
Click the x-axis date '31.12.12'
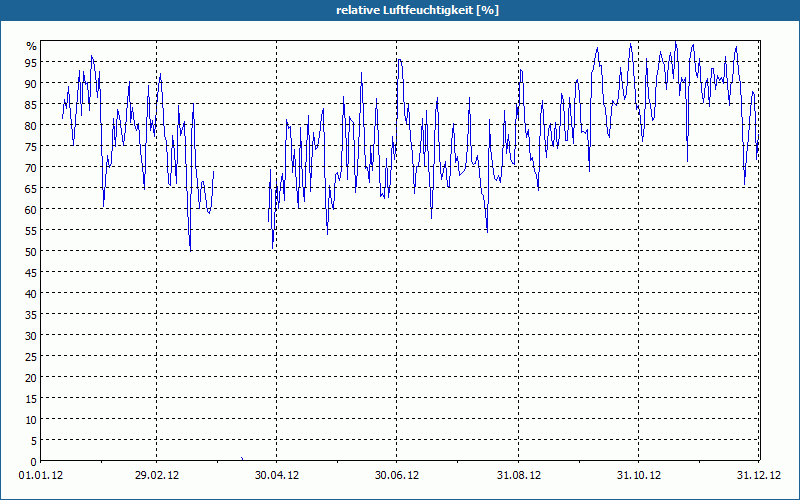pos(759,476)
